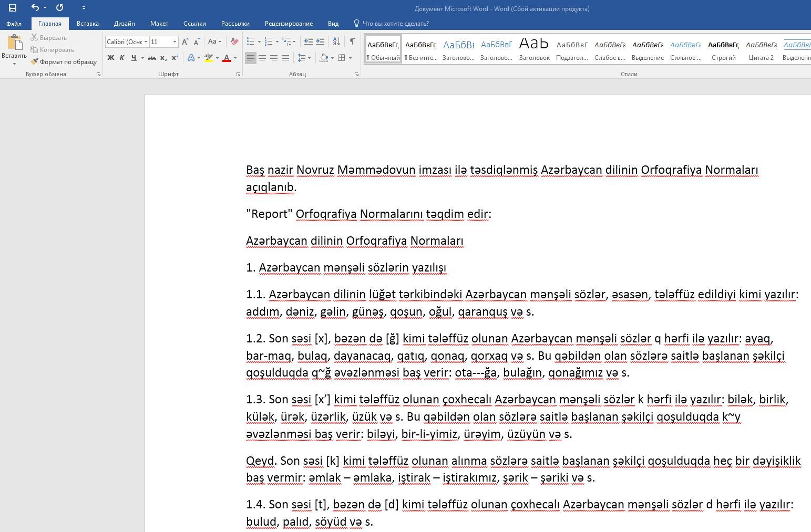Click the Undo arrow icon
Screen dimensions: 811x532
35,8
